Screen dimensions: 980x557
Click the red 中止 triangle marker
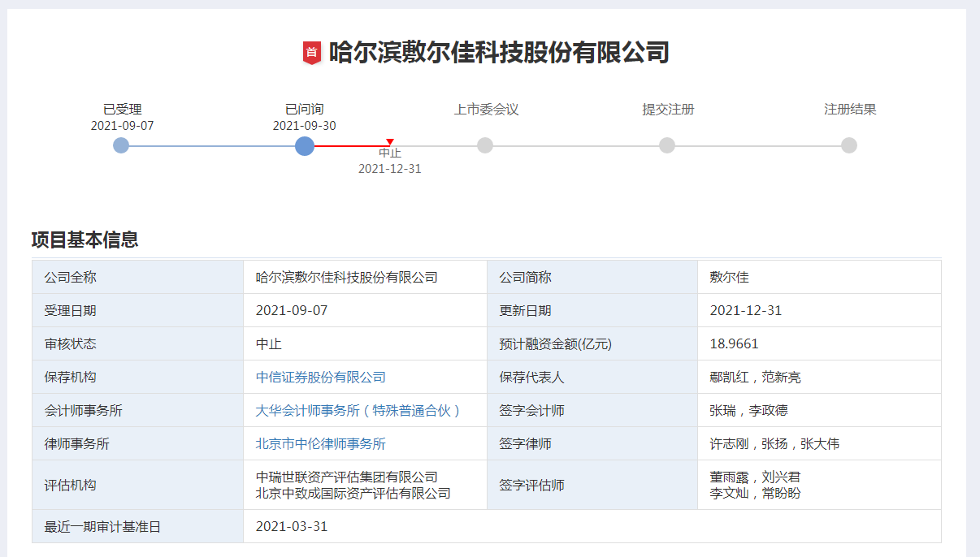pyautogui.click(x=390, y=142)
